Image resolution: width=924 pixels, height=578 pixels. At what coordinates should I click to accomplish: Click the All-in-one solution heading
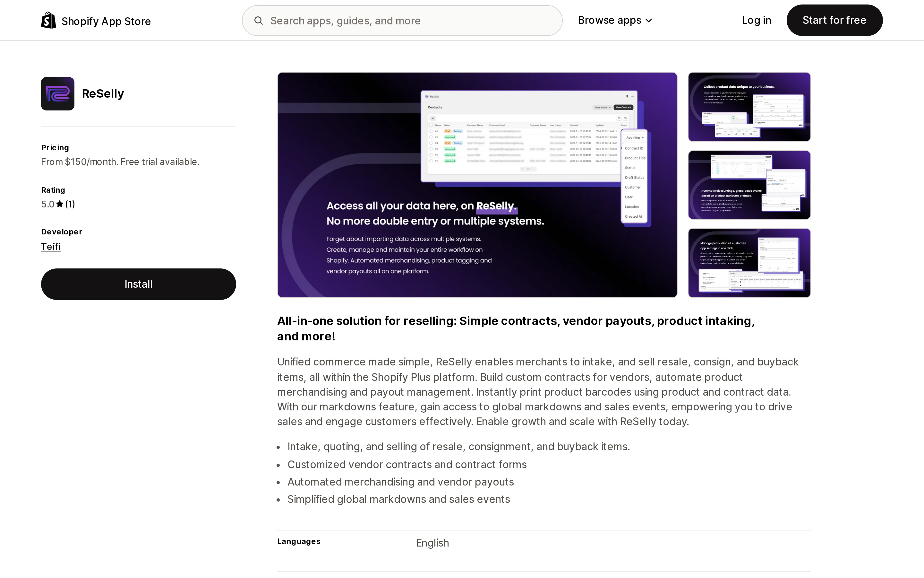[x=516, y=329]
